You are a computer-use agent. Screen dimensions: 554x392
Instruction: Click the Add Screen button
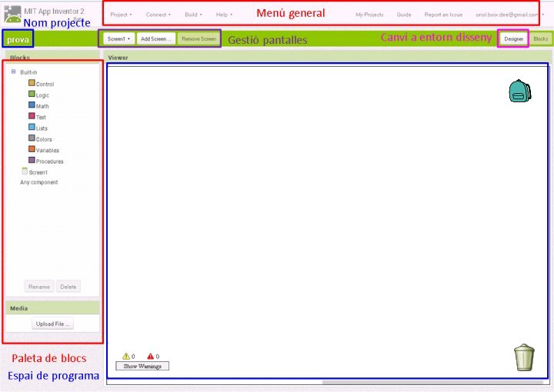pos(156,38)
